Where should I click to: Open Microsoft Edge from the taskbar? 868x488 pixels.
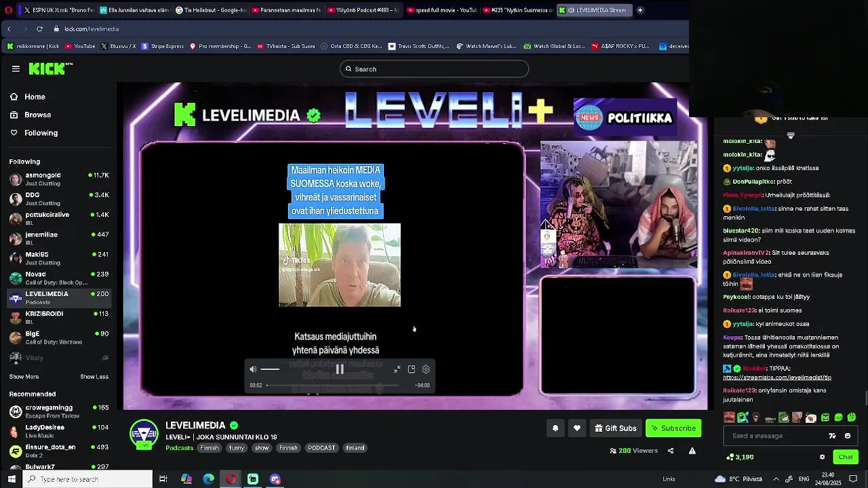tap(208, 479)
